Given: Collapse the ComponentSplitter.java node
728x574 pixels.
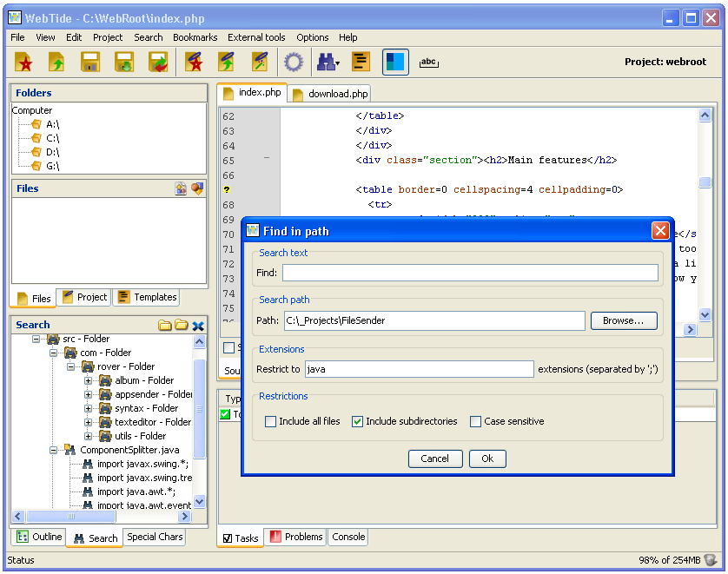Looking at the screenshot, I should pos(53,450).
